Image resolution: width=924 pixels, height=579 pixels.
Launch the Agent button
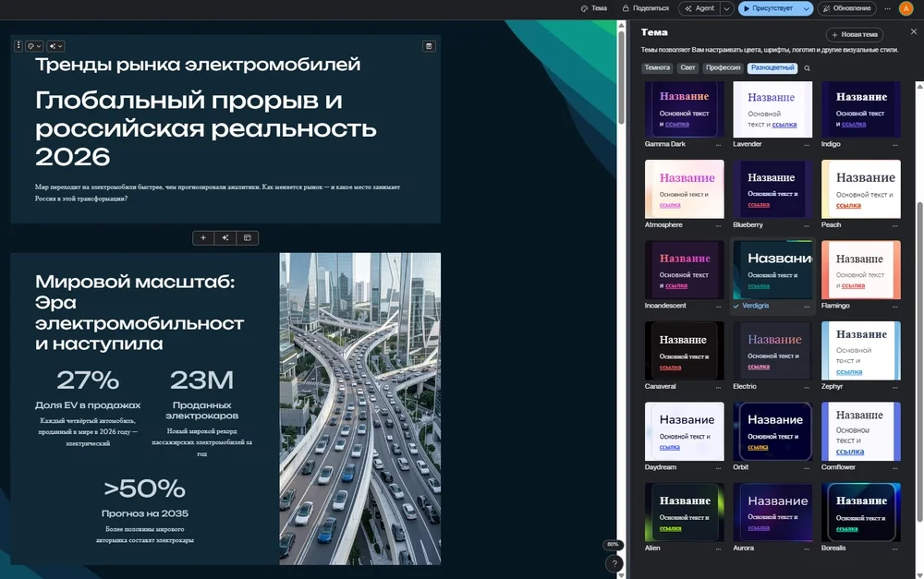(x=699, y=8)
